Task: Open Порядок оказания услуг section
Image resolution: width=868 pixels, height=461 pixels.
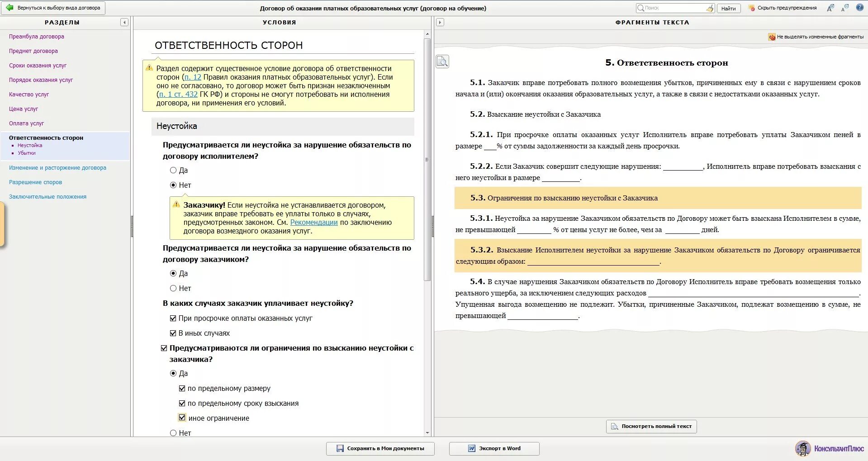Action: point(41,80)
